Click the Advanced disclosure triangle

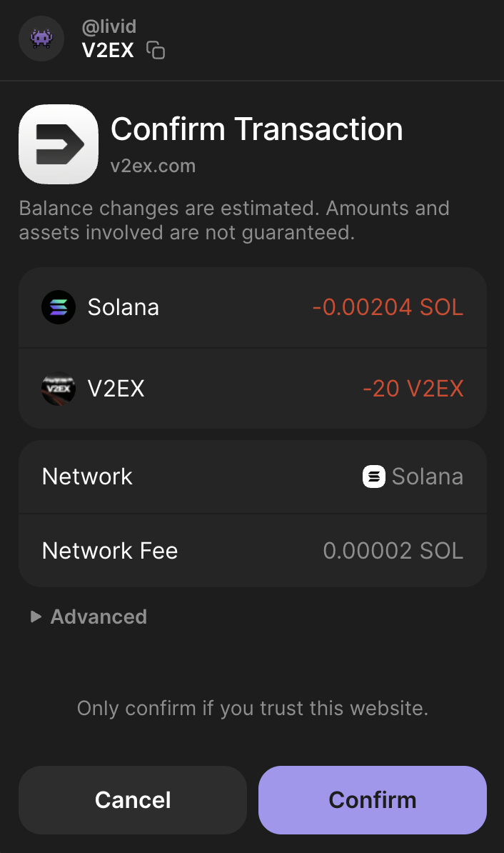coord(36,617)
